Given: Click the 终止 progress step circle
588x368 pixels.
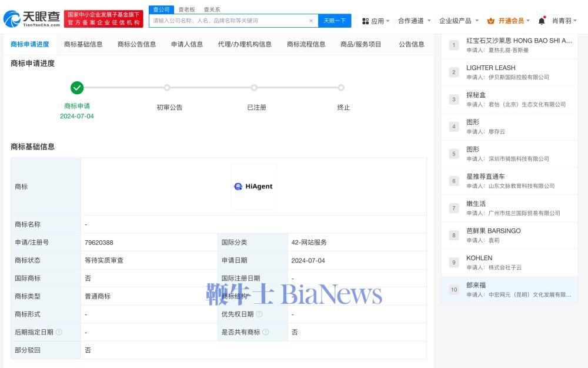Looking at the screenshot, I should (341, 88).
